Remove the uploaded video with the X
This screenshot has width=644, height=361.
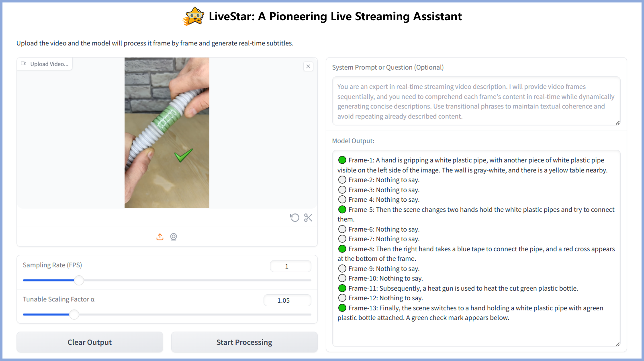(x=308, y=66)
